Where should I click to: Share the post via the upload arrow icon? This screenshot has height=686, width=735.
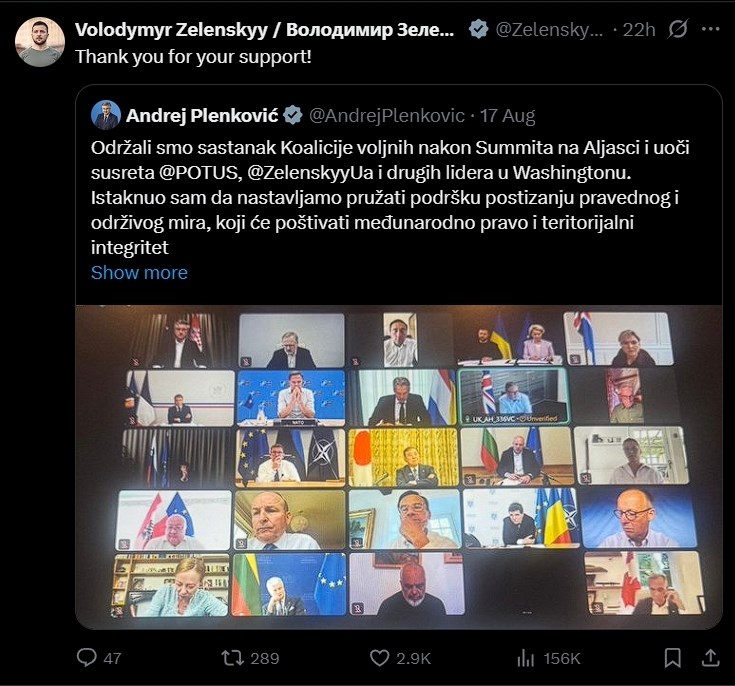[x=710, y=657]
